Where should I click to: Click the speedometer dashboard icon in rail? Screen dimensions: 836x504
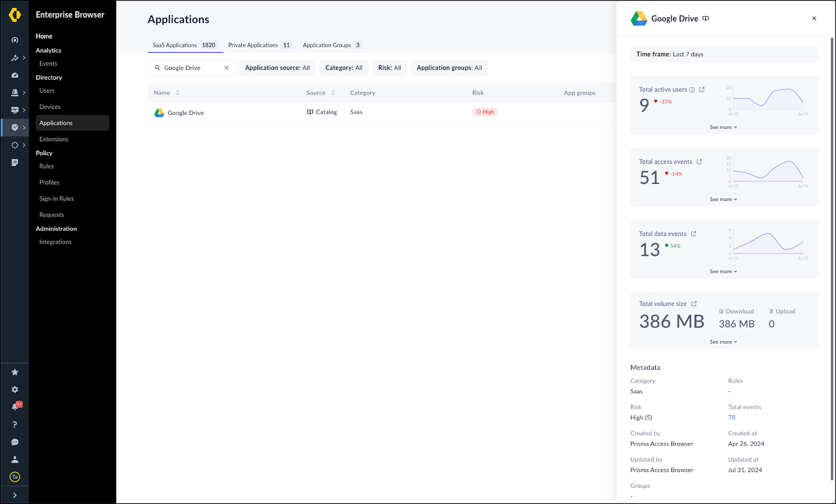click(x=15, y=75)
